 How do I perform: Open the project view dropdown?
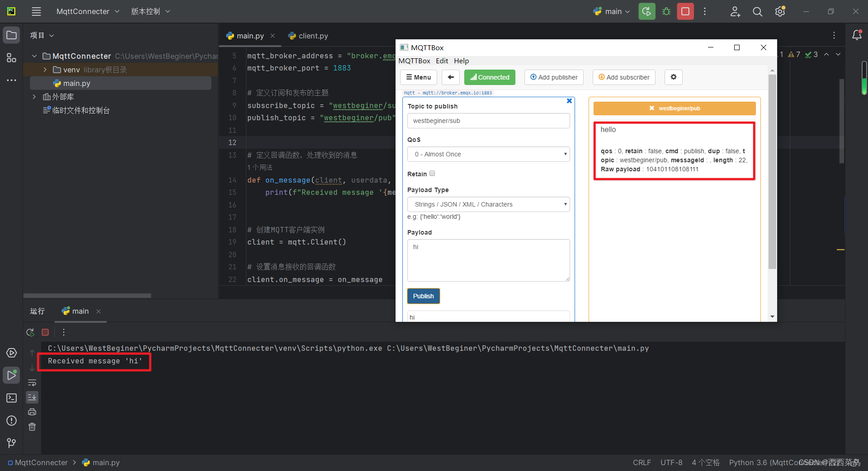42,35
